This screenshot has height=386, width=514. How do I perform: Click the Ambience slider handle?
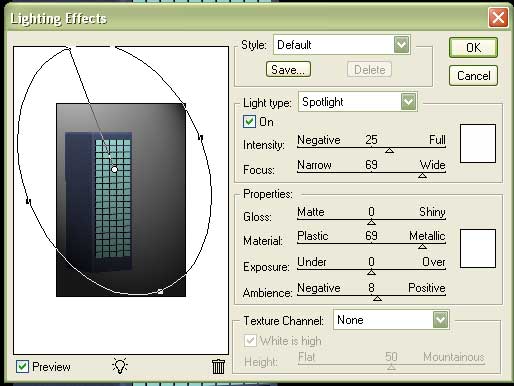[x=377, y=298]
